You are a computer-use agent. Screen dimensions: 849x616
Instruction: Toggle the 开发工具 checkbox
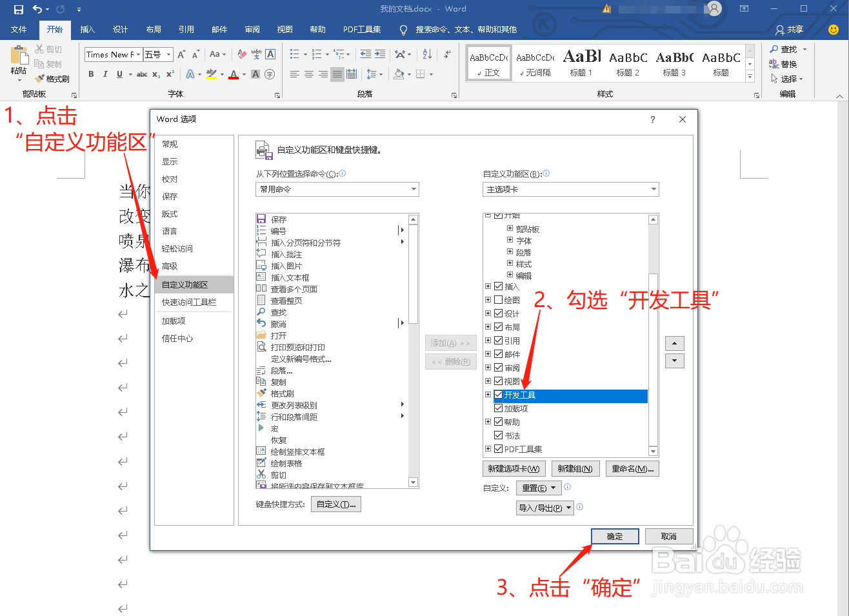click(x=498, y=395)
